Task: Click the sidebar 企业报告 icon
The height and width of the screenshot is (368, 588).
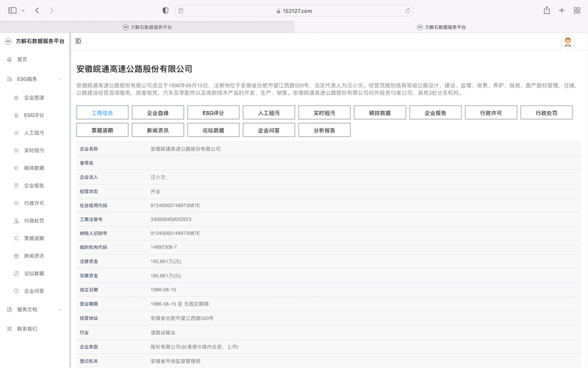Action: tap(16, 185)
